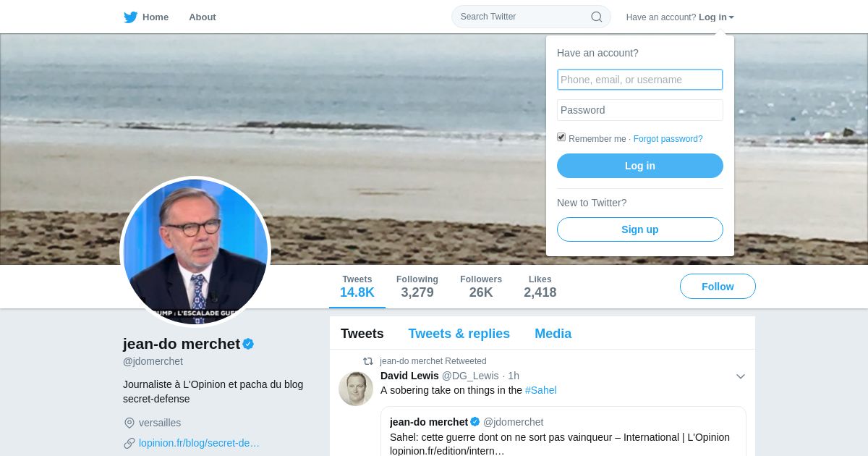
Task: Click the retweet icon above David Lewis tweet
Action: tap(368, 361)
